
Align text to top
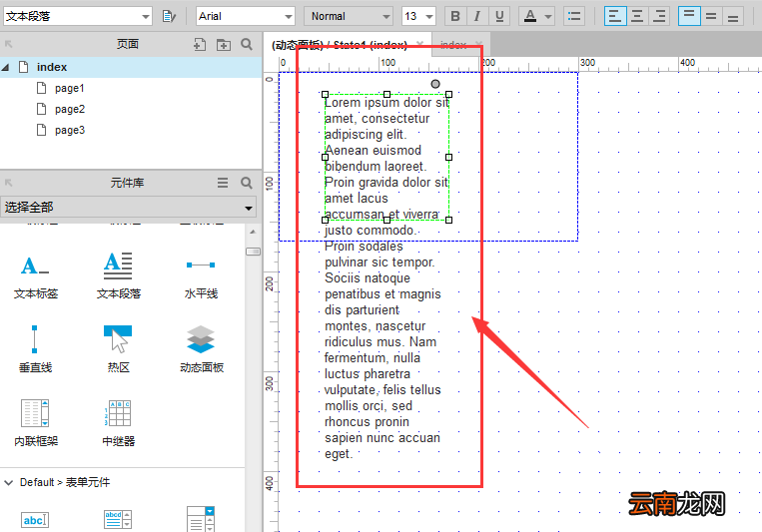click(689, 16)
